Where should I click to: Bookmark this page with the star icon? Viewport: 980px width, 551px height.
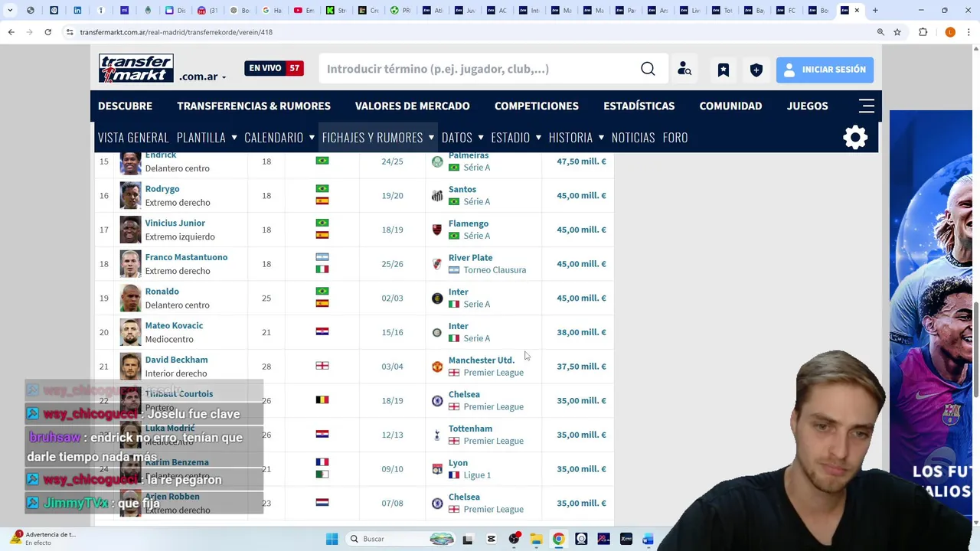coord(897,32)
